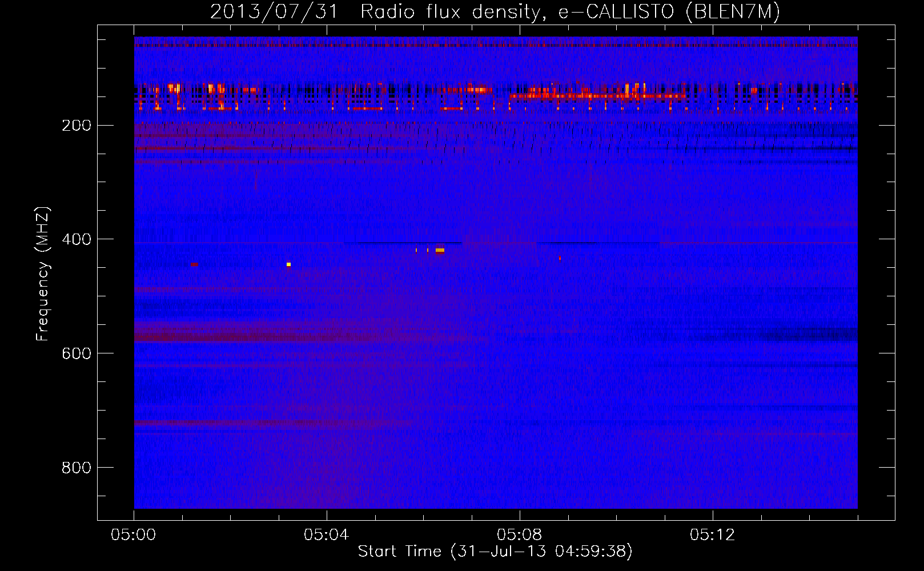Click the yellow burst spot near 05:03
Screen dimensions: 924x571
(288, 264)
